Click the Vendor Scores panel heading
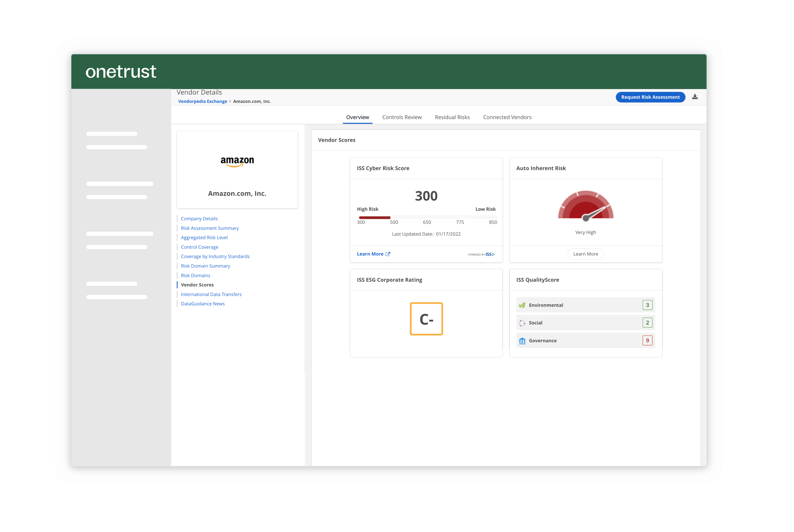Screen dimensions: 794x532 click(x=337, y=140)
